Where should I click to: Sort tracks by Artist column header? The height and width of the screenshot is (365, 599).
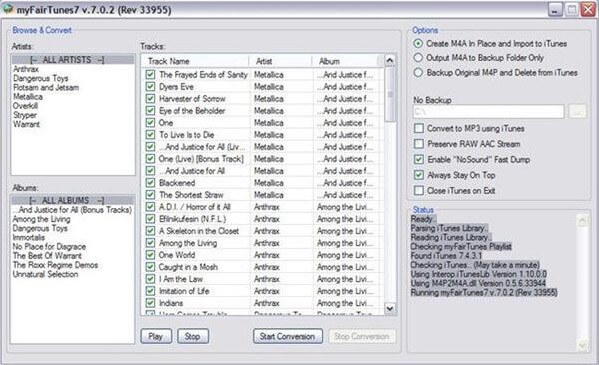tap(280, 61)
